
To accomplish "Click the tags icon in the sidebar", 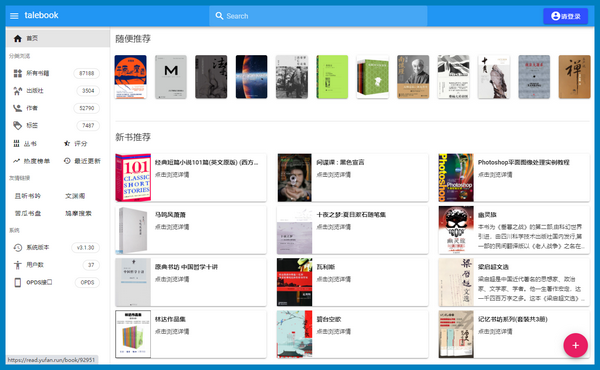I will pos(18,126).
